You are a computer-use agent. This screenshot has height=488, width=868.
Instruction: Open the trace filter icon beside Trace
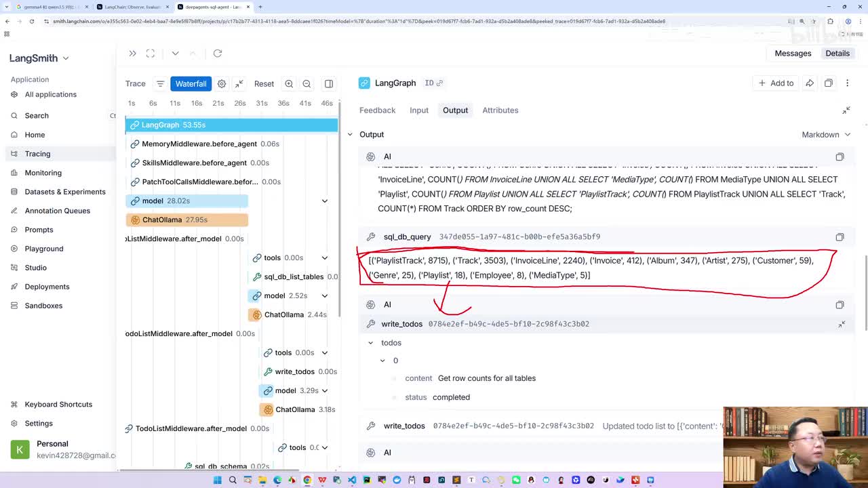click(161, 84)
